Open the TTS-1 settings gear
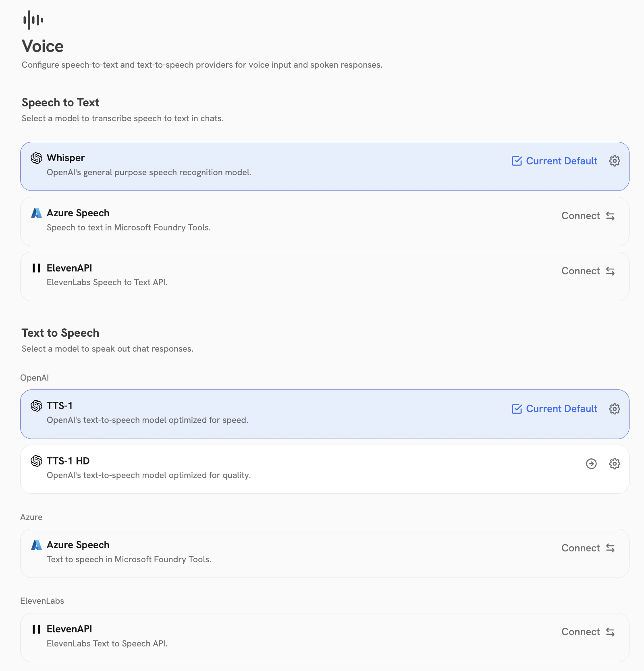 614,408
